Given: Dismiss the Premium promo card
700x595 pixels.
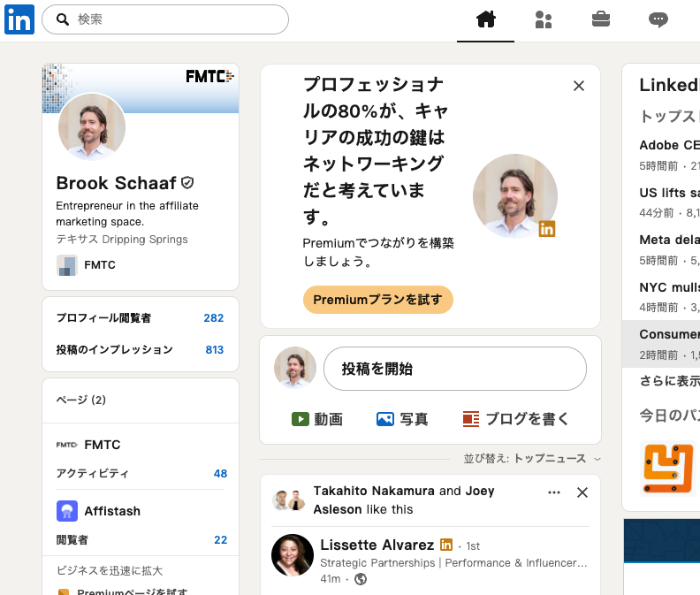Looking at the screenshot, I should point(579,86).
